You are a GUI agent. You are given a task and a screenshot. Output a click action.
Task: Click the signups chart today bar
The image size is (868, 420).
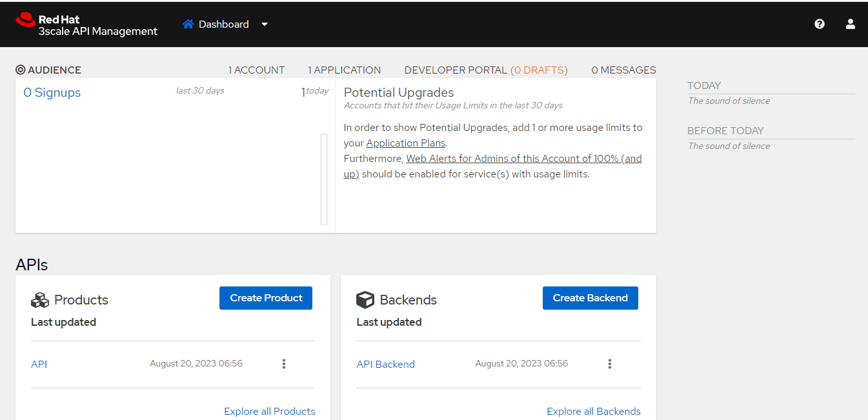[324, 179]
